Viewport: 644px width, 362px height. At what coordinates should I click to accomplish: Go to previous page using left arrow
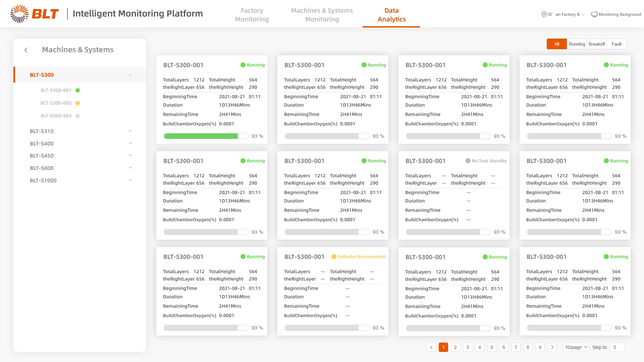[x=431, y=347]
